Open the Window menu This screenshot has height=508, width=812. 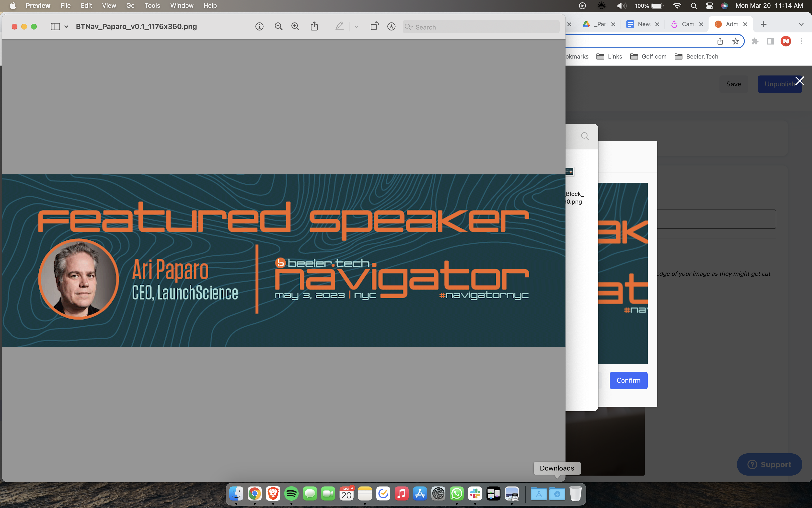(181, 5)
